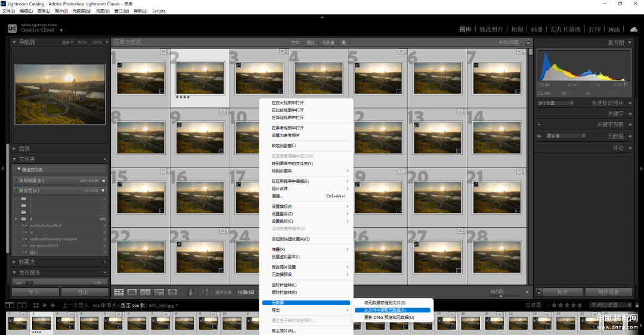Select the Painter spray can tool
Viewport: 644px width, 335px height.
pyautogui.click(x=191, y=292)
